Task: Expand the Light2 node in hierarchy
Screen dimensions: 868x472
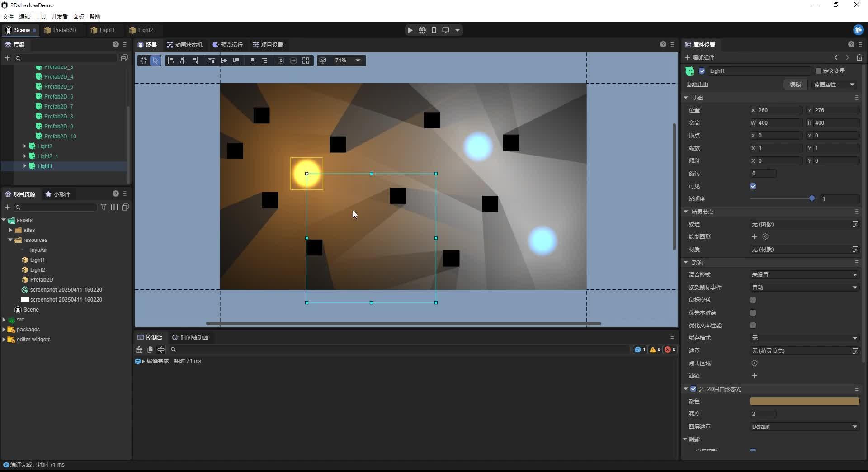Action: click(x=25, y=146)
